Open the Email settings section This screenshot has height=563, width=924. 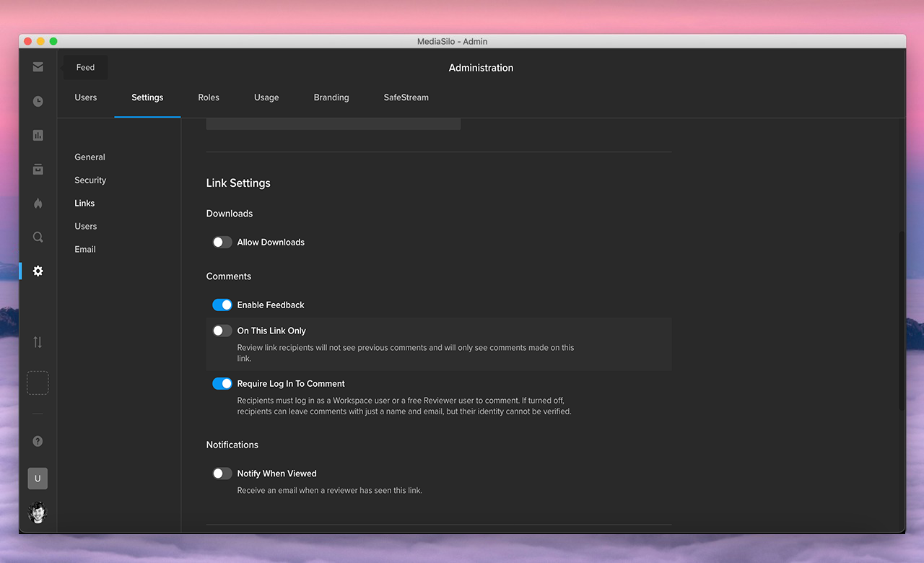pos(85,250)
